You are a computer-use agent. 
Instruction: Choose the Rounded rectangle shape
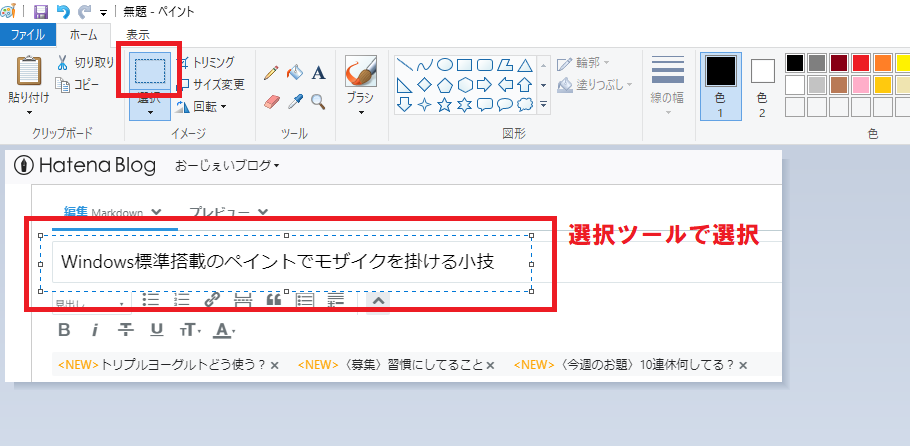[x=485, y=65]
